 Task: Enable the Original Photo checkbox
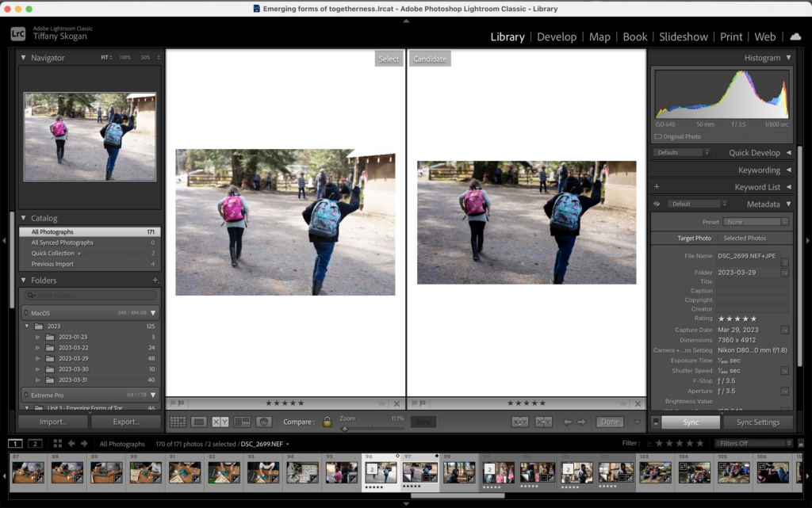pyautogui.click(x=657, y=136)
